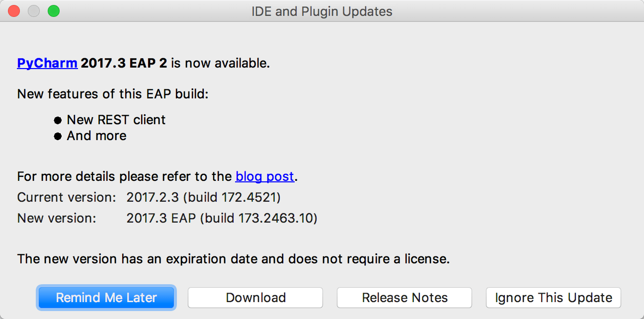Click the Download button
This screenshot has width=644, height=319.
point(255,297)
